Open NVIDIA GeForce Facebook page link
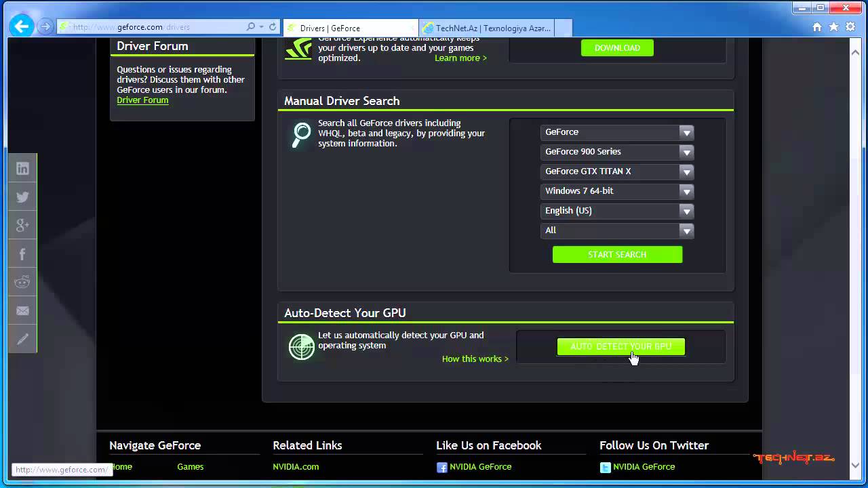The height and width of the screenshot is (488, 868). (480, 467)
